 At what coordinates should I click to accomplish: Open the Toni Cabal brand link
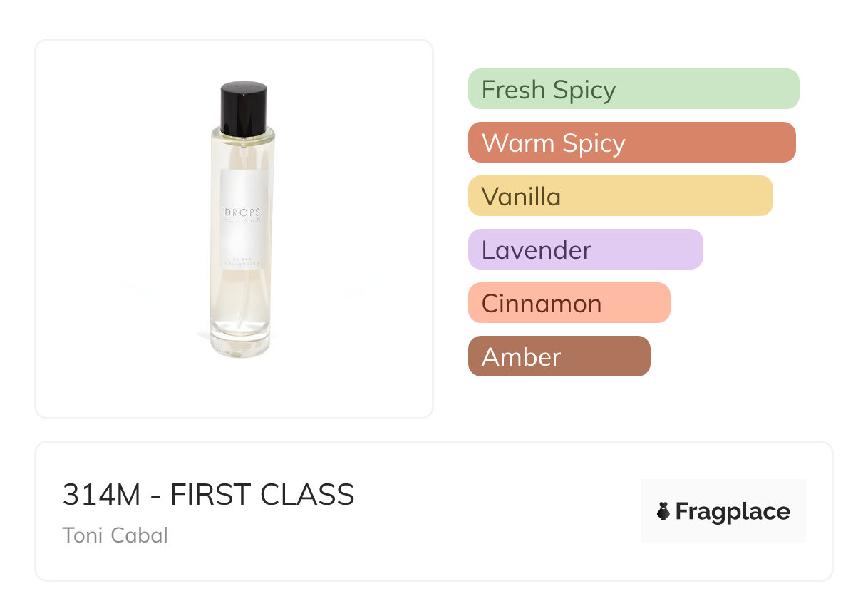[x=115, y=535]
